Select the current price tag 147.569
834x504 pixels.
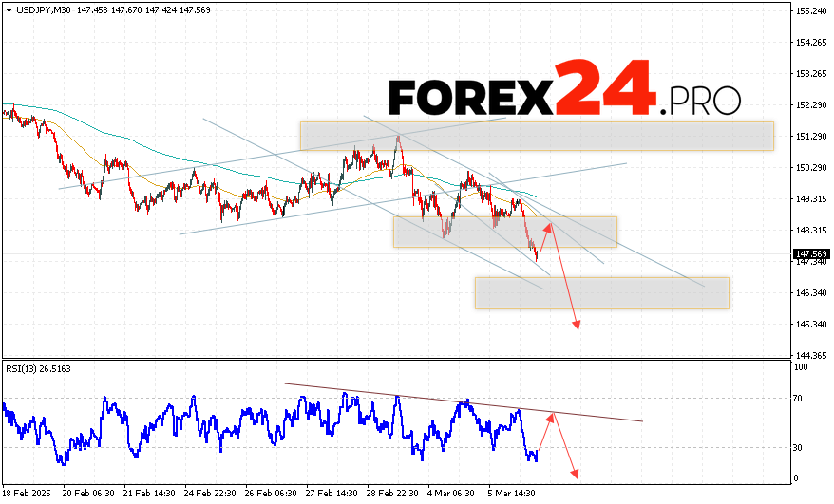[810, 254]
